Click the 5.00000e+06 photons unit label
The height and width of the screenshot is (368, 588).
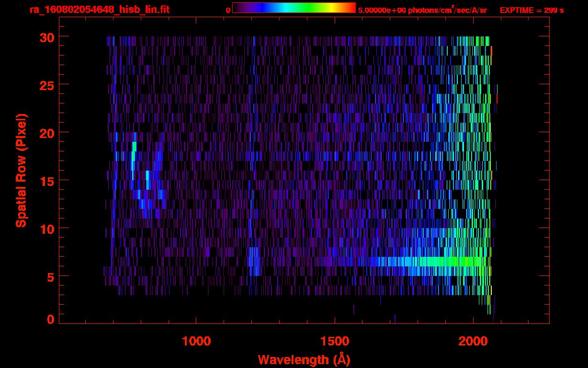(x=422, y=10)
